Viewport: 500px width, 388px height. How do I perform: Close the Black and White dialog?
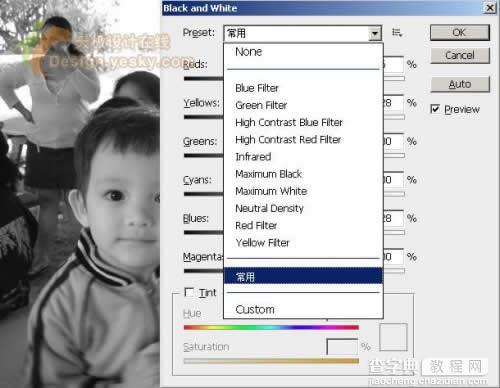490,8
